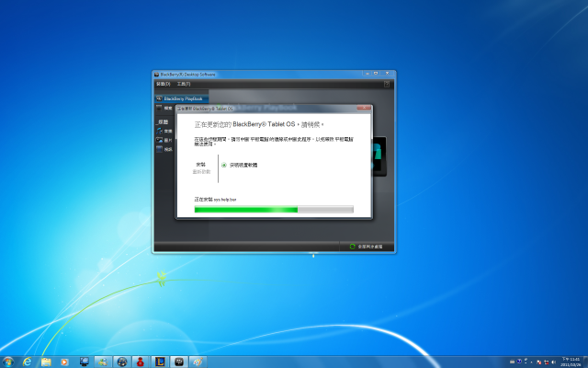Click the Show Desktop button at the taskbar end

pos(585,362)
